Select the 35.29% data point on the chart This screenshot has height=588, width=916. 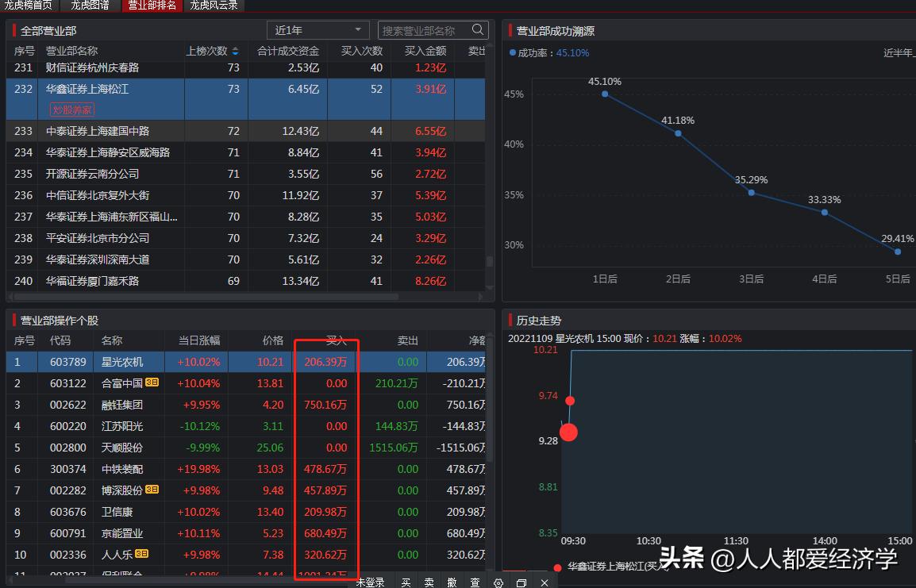[x=751, y=193]
